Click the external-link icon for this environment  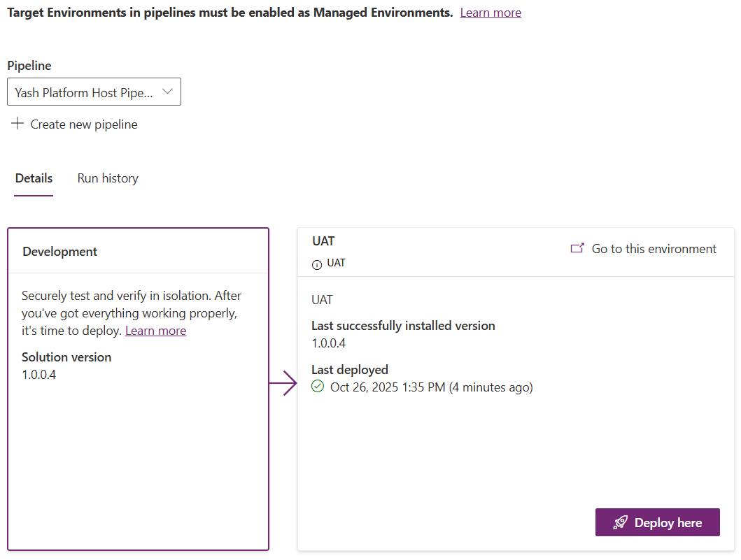point(577,248)
